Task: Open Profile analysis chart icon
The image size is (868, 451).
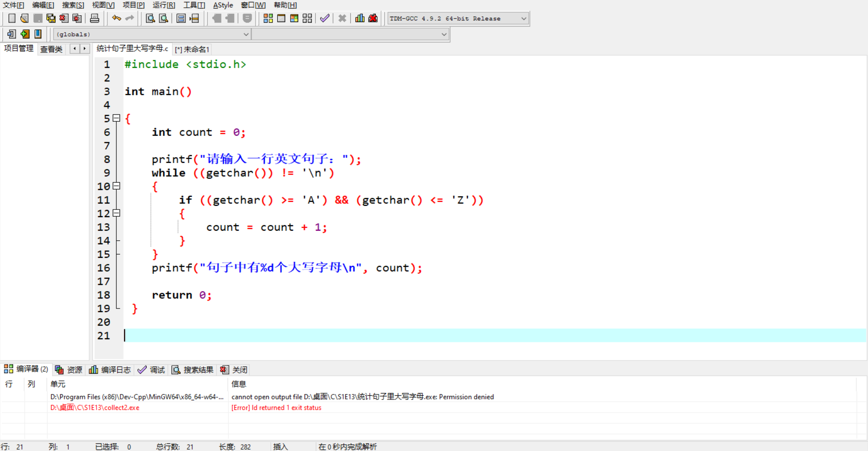Action: click(x=360, y=18)
